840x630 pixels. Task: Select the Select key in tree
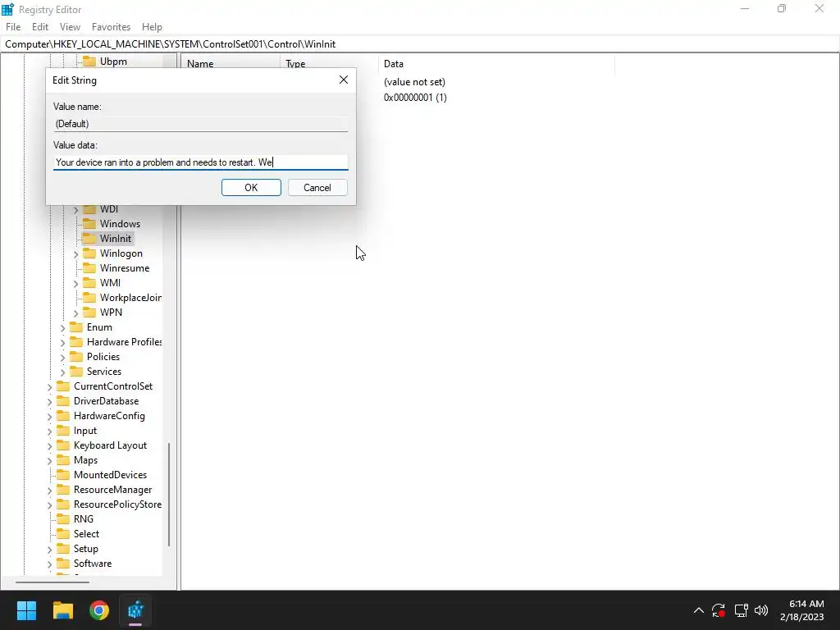coord(86,533)
